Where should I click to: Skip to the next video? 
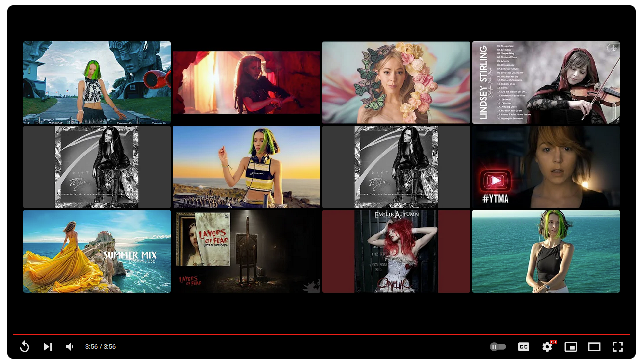(x=47, y=347)
